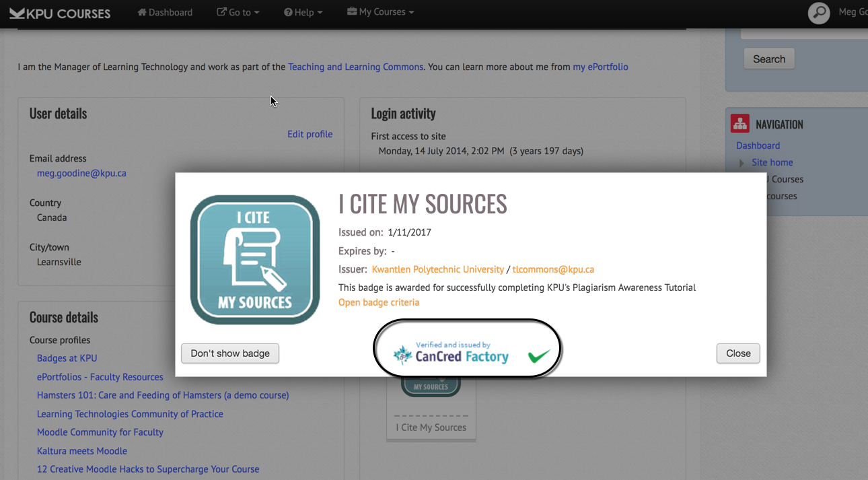Image resolution: width=868 pixels, height=480 pixels.
Task: Click the My Courses briefcase icon
Action: 351,11
